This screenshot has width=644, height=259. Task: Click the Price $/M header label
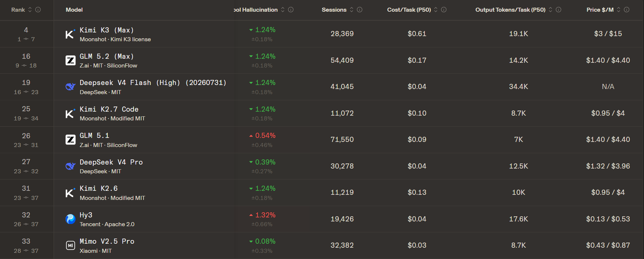pyautogui.click(x=600, y=10)
